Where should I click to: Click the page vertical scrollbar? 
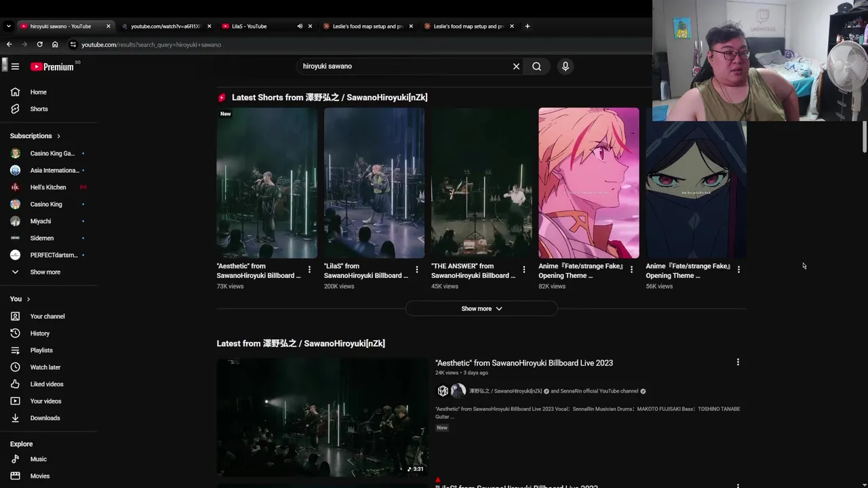coord(864,137)
